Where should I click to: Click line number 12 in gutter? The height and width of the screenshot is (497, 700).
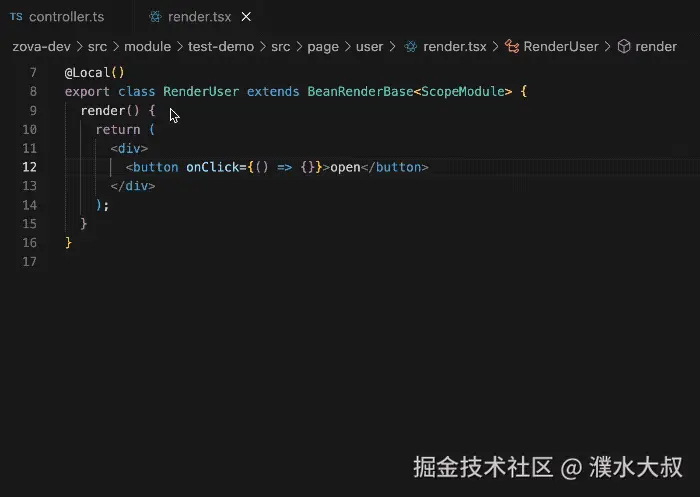pos(29,167)
